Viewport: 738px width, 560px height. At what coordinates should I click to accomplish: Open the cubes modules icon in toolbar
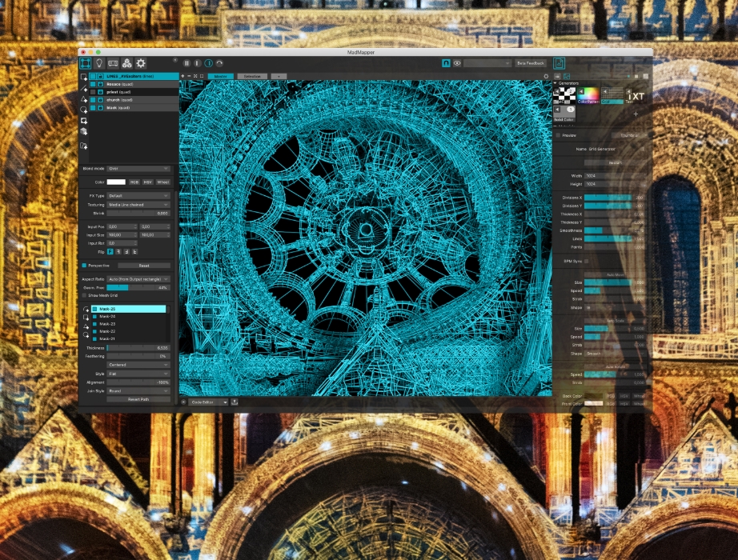click(126, 62)
